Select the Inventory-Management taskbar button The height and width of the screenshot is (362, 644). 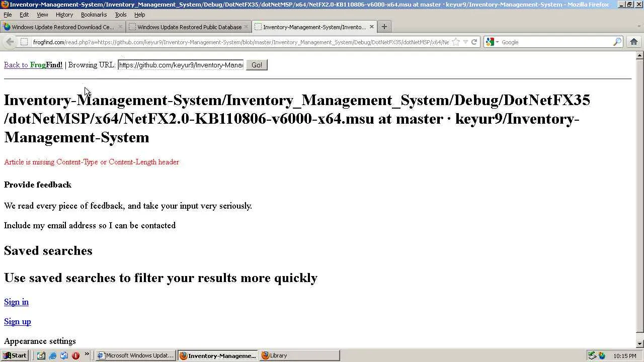pos(218,355)
